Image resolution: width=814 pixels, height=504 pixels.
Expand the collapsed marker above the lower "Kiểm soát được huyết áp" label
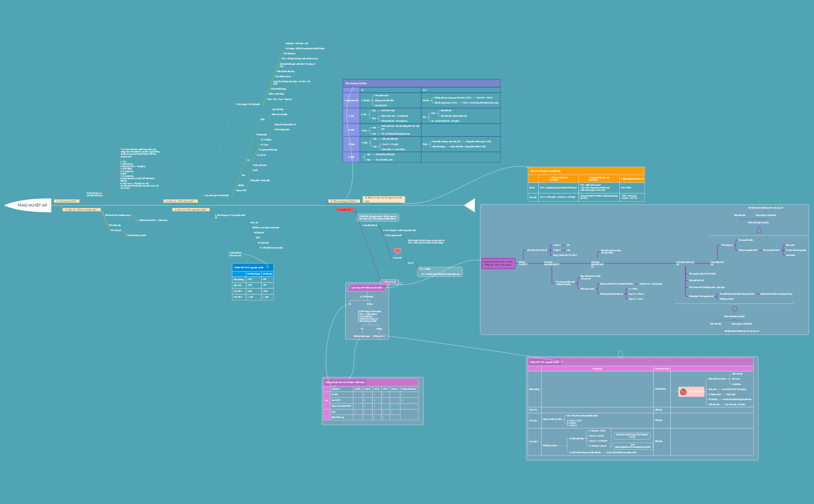point(735,309)
